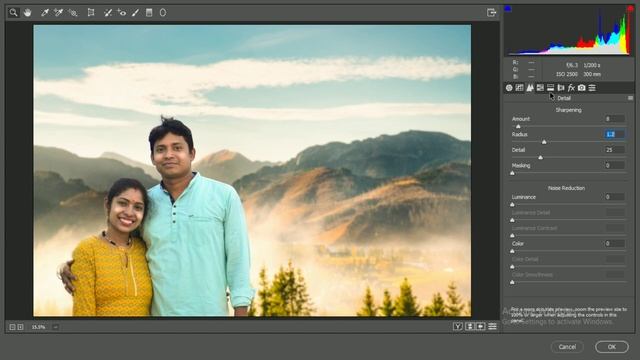The image size is (640, 360).
Task: Select the Zoom tool
Action: [x=13, y=13]
